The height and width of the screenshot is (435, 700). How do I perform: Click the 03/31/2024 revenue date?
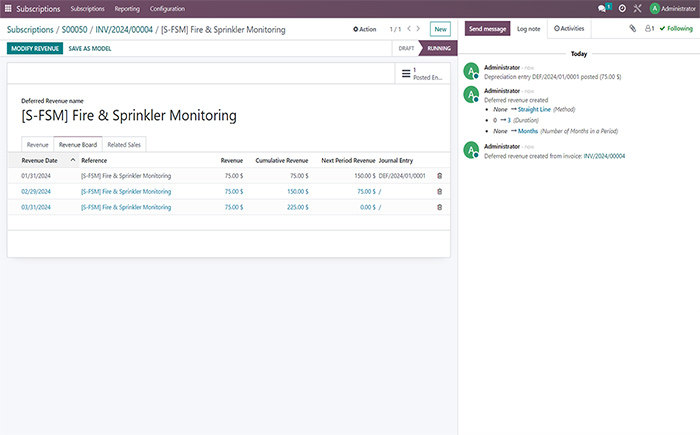36,207
